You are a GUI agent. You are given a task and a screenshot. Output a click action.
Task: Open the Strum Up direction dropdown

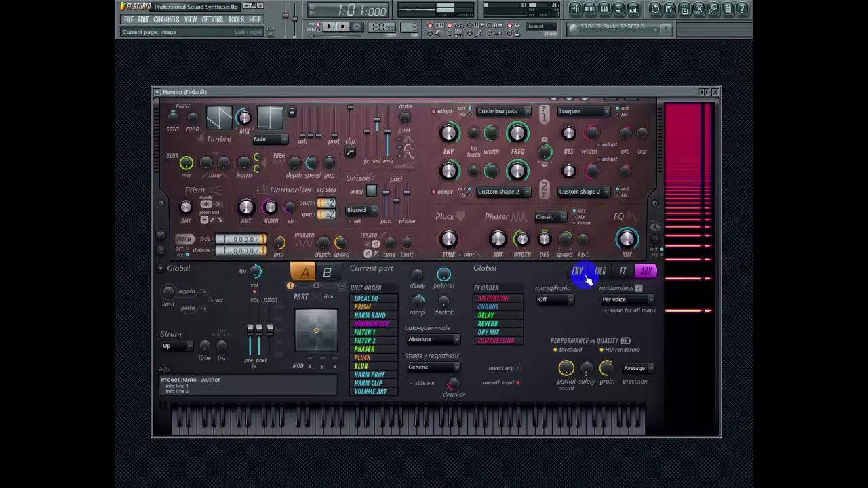click(x=177, y=346)
